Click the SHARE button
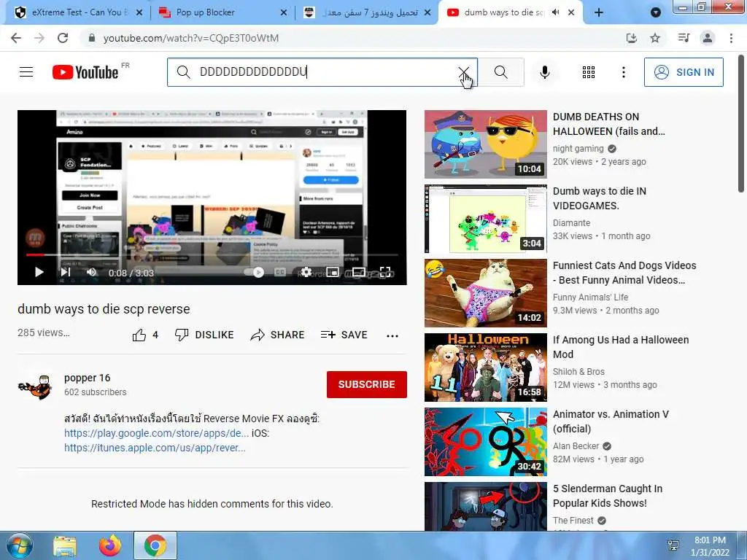Viewport: 747px width, 560px height. point(277,335)
